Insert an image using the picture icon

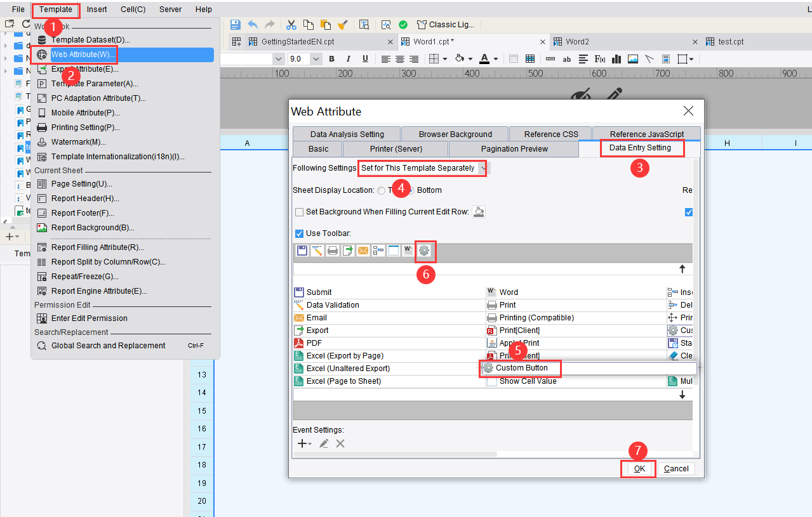pyautogui.click(x=632, y=58)
